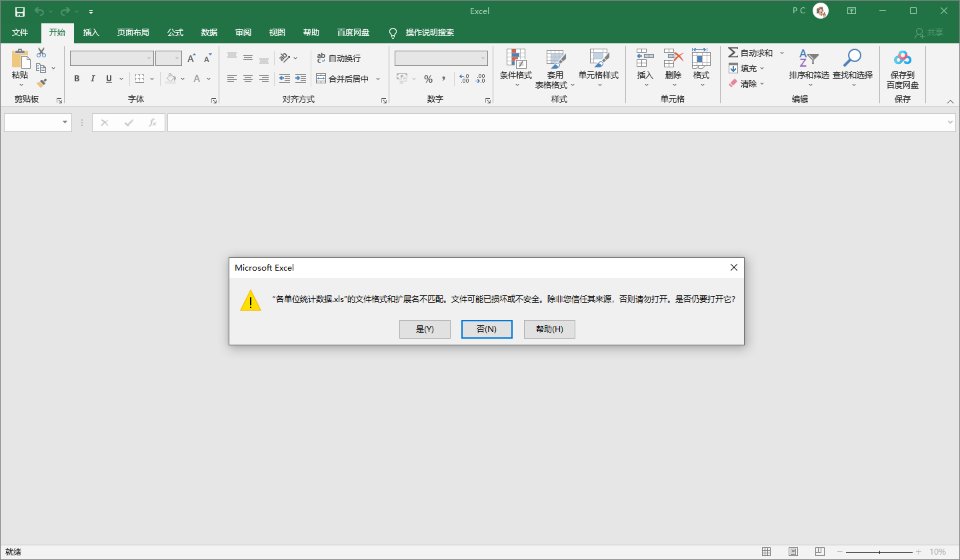Switch to the 数据 tab
The width and height of the screenshot is (960, 560).
209,33
